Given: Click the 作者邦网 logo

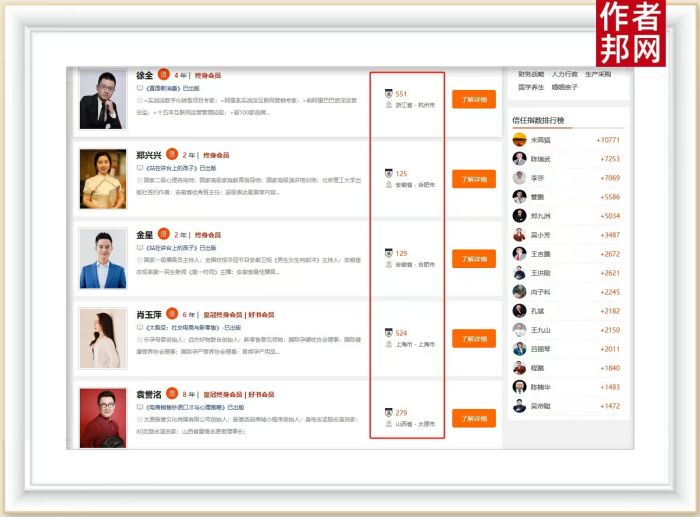Looking at the screenshot, I should coord(631,32).
